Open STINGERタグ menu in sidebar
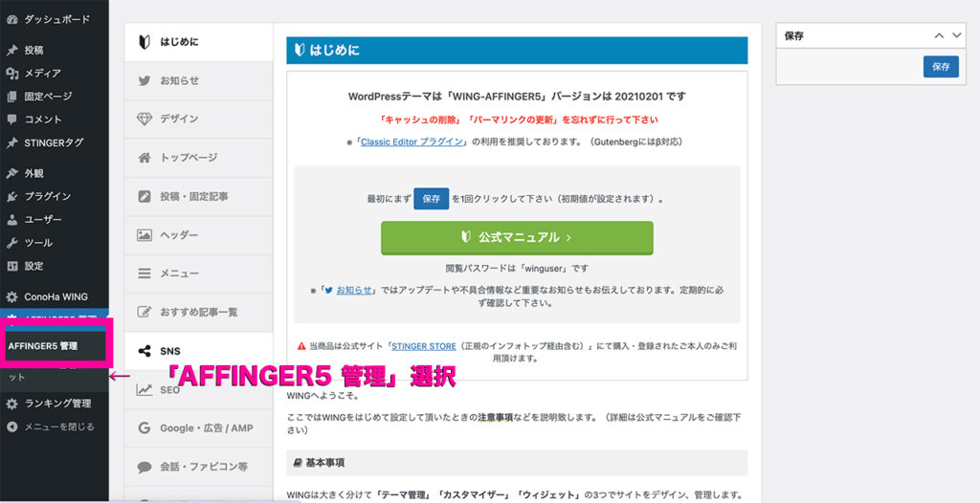Image resolution: width=980 pixels, height=503 pixels. (x=55, y=142)
